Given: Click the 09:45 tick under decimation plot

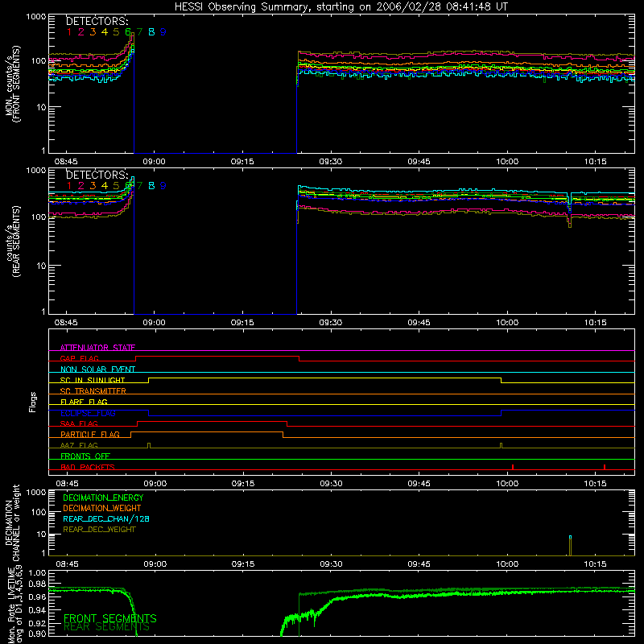Looking at the screenshot, I should pyautogui.click(x=419, y=564).
